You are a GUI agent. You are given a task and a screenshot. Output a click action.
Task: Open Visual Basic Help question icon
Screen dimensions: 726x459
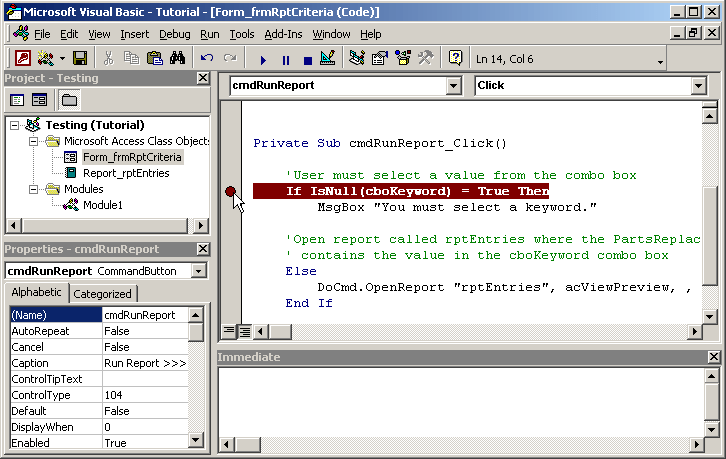[455, 58]
